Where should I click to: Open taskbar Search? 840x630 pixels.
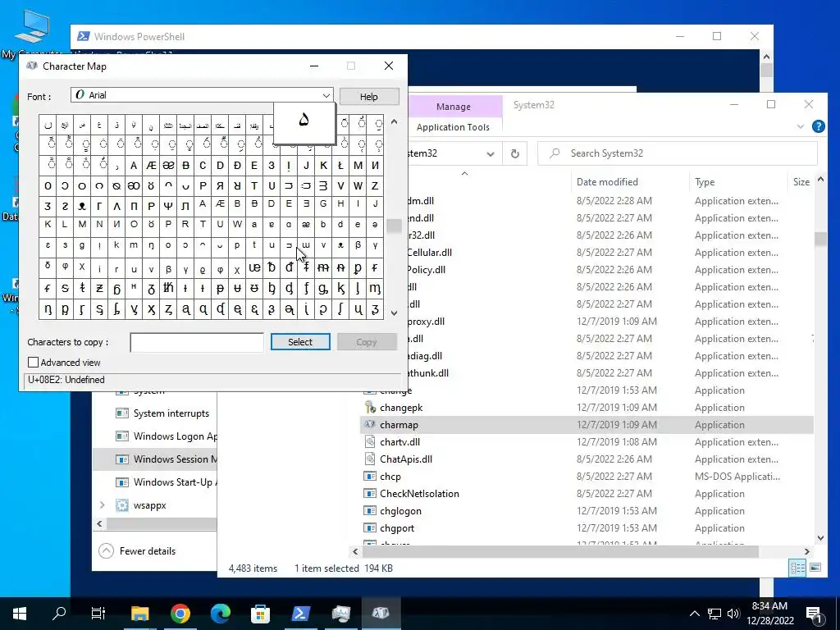[x=59, y=613]
